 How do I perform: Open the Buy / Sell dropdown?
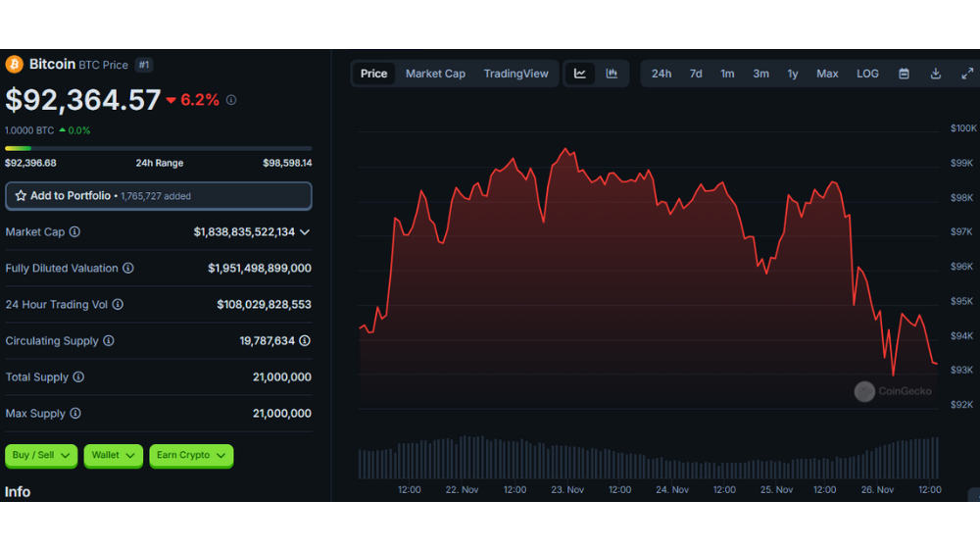[x=41, y=455]
